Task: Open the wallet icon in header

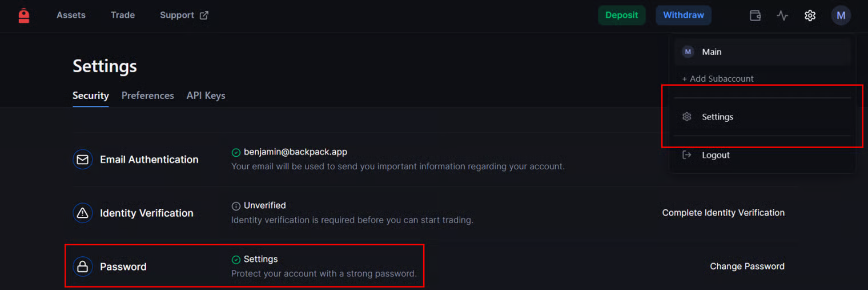Action: [x=755, y=15]
